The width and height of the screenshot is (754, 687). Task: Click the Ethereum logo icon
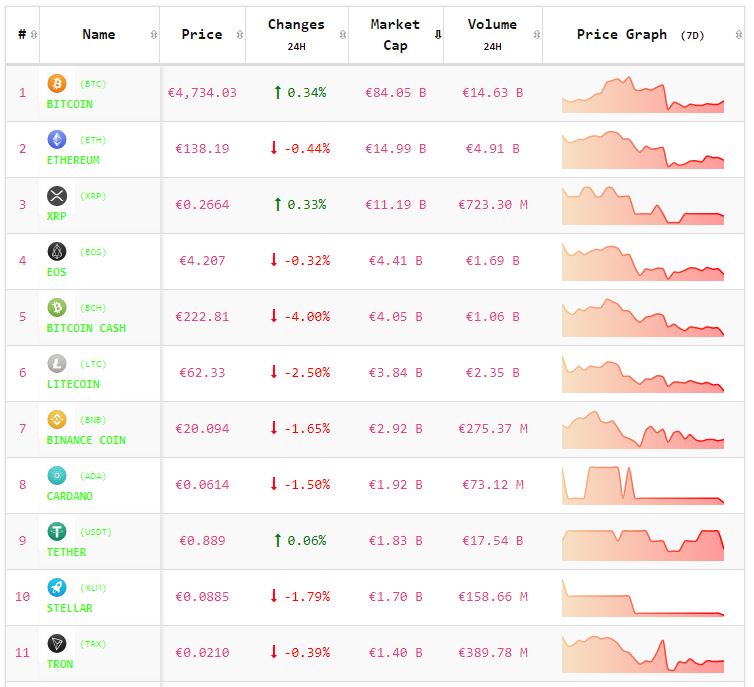coord(57,140)
